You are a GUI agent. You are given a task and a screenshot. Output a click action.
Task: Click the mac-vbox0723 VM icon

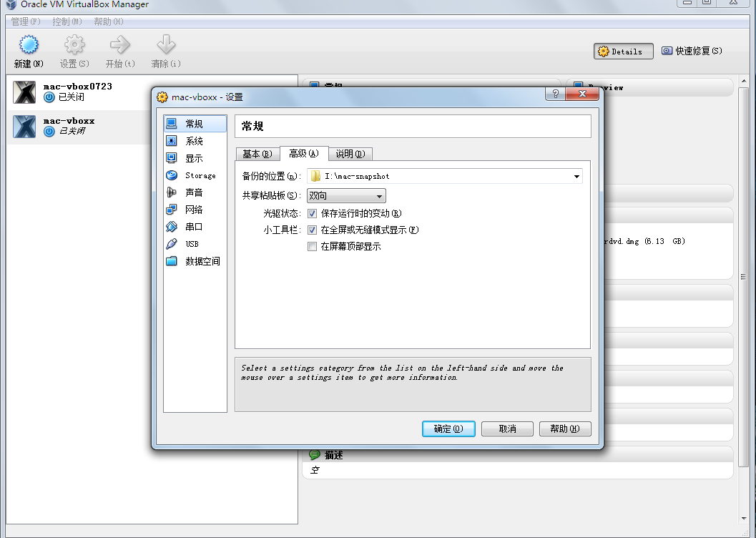(24, 92)
